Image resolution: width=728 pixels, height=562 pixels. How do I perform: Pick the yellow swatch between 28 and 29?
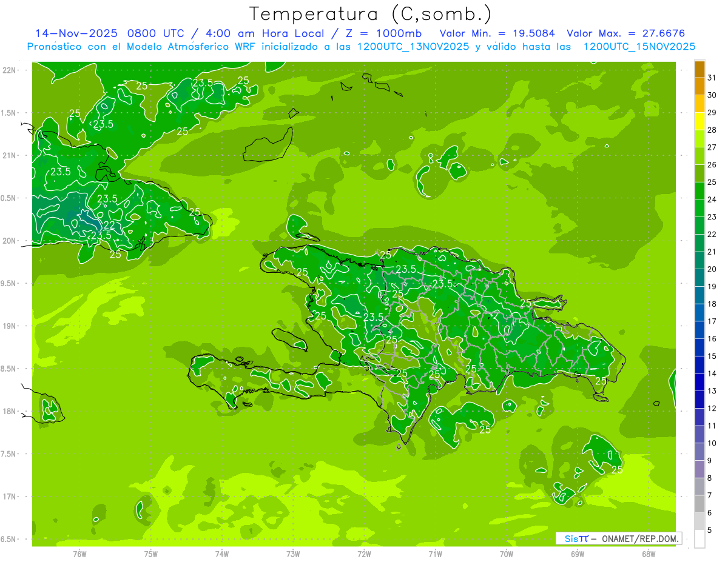coord(699,122)
